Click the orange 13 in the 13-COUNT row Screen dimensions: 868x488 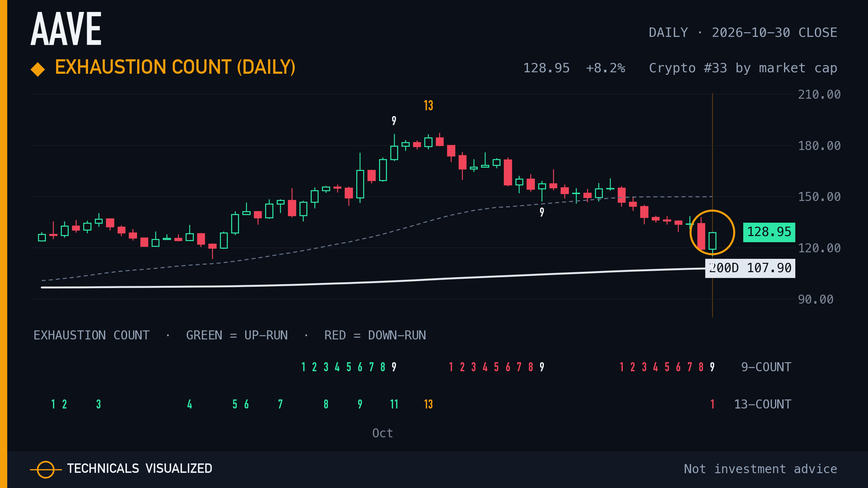point(428,404)
